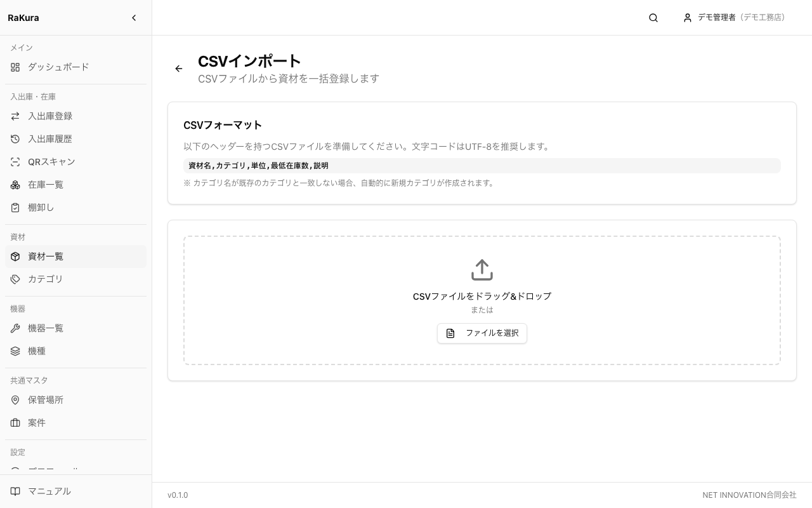This screenshot has width=812, height=508.
Task: Open 案件 page
Action: (75, 423)
